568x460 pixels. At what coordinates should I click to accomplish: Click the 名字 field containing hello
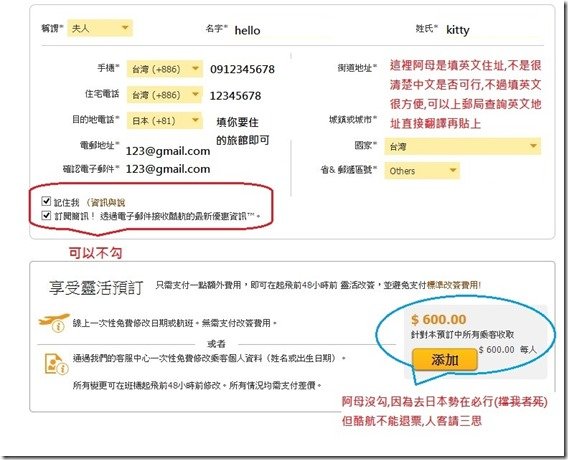(x=282, y=30)
